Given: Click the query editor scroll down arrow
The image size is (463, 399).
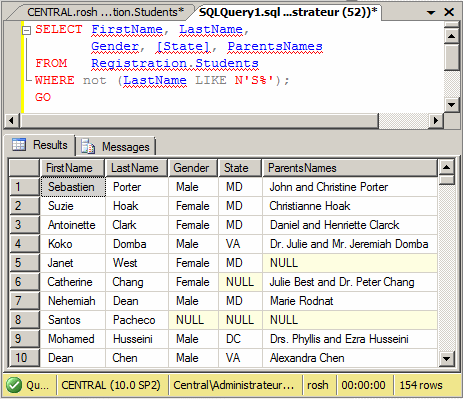Looking at the screenshot, I should 452,105.
